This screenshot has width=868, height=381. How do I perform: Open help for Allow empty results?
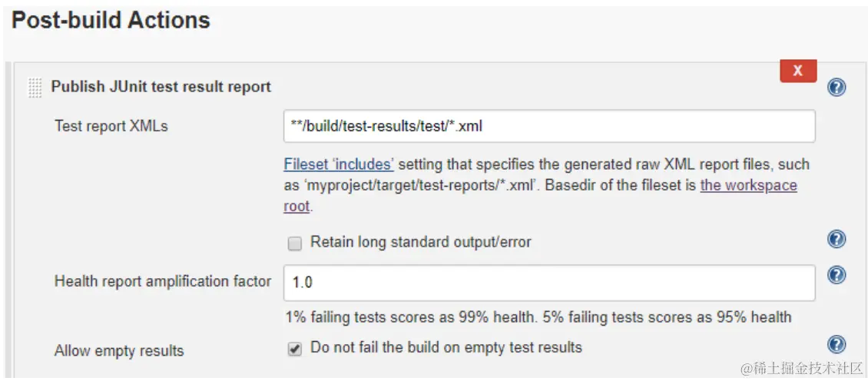pos(837,344)
